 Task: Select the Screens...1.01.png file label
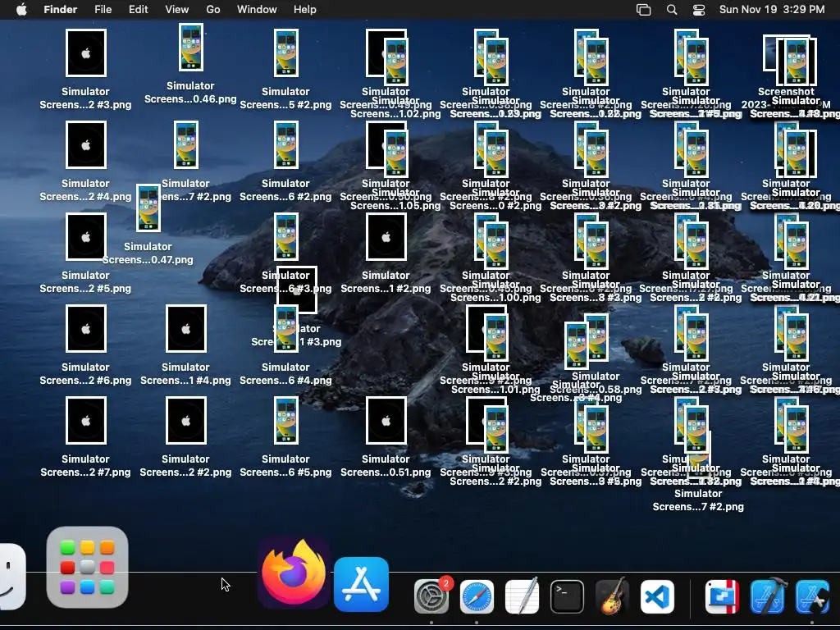point(495,390)
